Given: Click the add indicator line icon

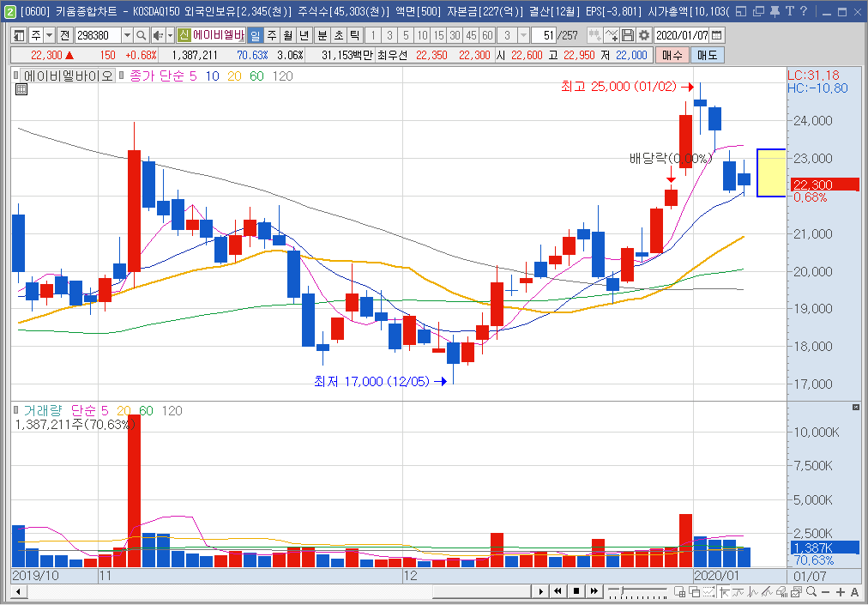Looking at the screenshot, I should click(612, 36).
